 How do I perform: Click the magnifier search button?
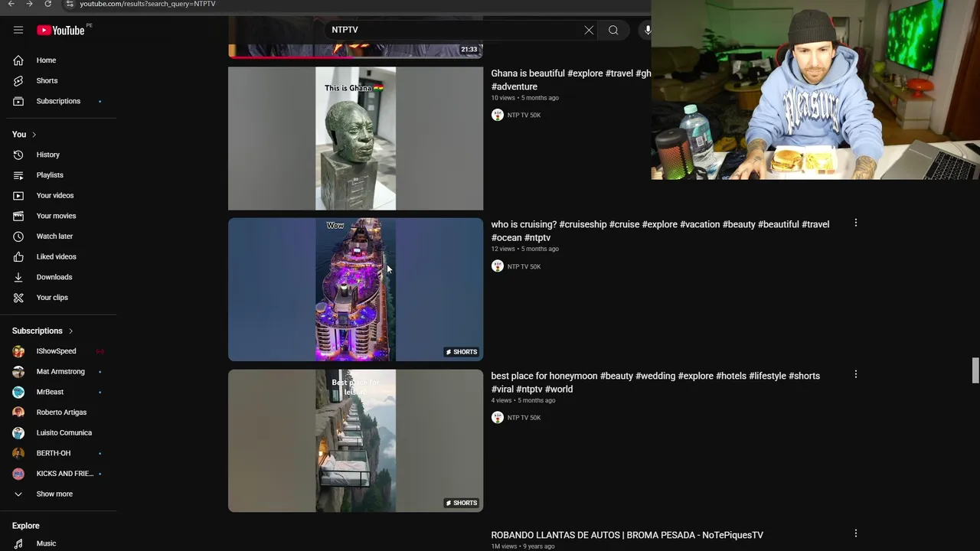point(613,30)
